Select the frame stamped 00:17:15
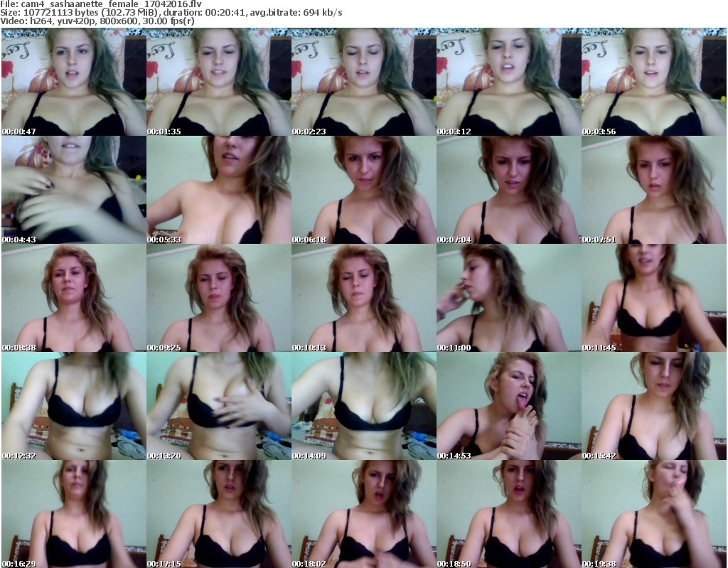728x568 pixels. pyautogui.click(x=219, y=514)
